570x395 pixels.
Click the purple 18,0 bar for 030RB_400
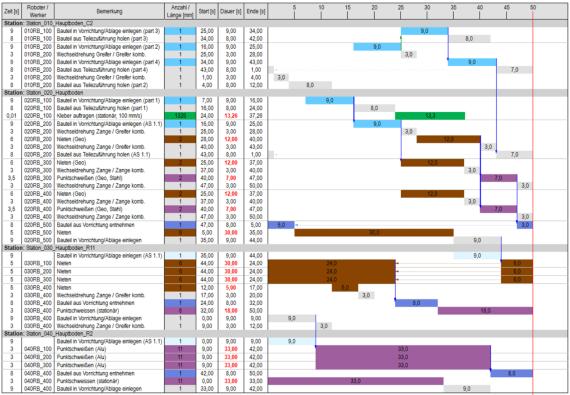click(485, 311)
